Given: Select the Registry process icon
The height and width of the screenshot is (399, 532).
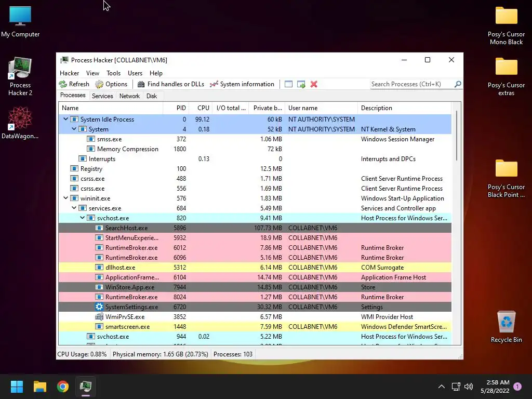Looking at the screenshot, I should coord(74,169).
